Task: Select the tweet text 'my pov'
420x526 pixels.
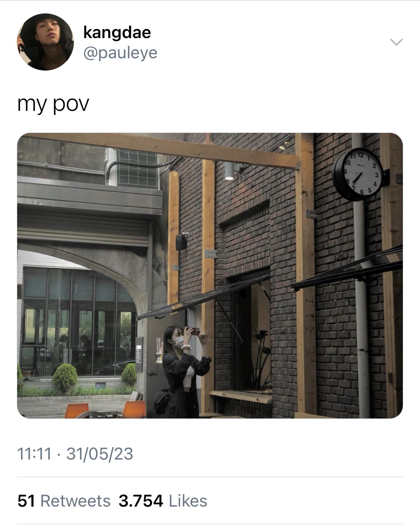Action: pyautogui.click(x=53, y=104)
